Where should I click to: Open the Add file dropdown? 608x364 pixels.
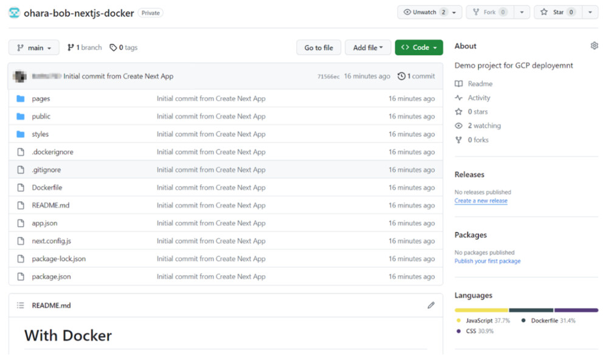point(368,47)
